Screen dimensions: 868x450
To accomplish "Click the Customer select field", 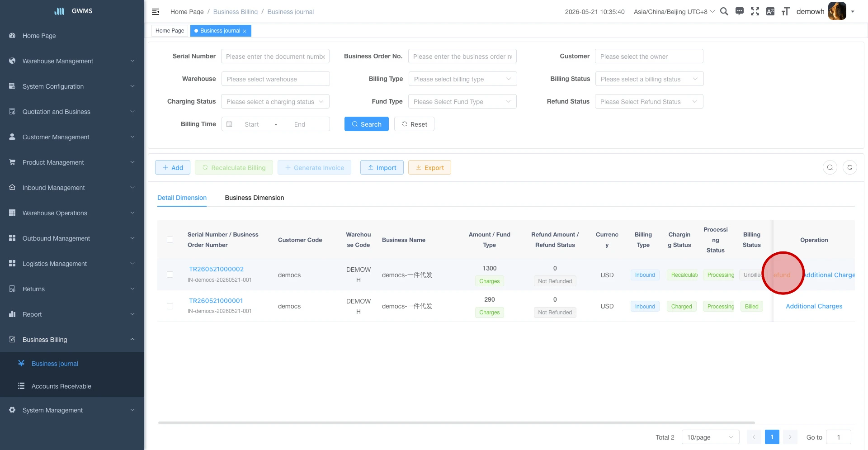I will coord(649,56).
